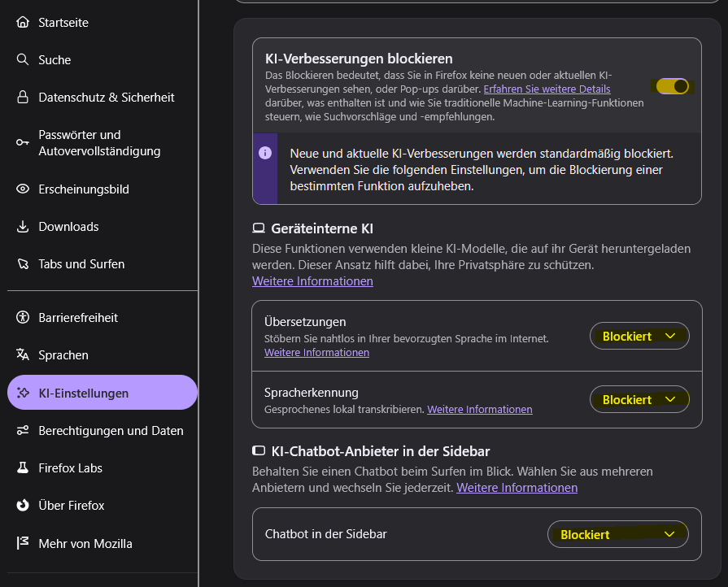Screen dimensions: 728x587
Task: Follow Weitere Informationen link under Geräteinterne KI
Action: [312, 281]
